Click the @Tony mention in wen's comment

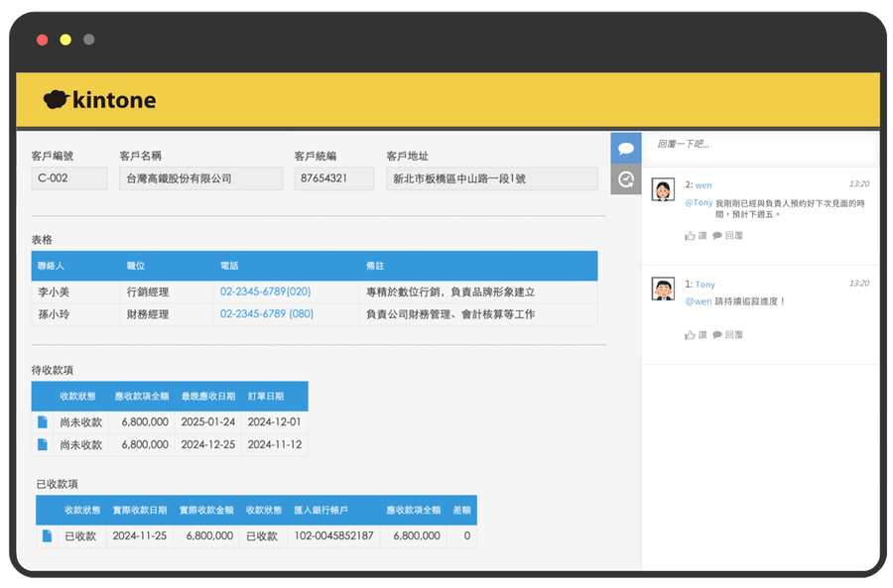699,202
